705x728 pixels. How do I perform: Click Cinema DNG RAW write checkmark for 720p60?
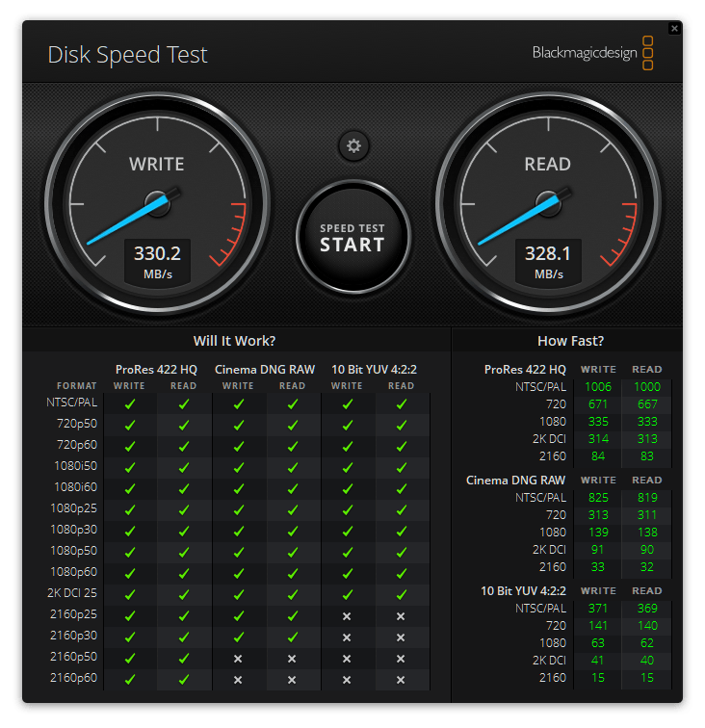[239, 446]
